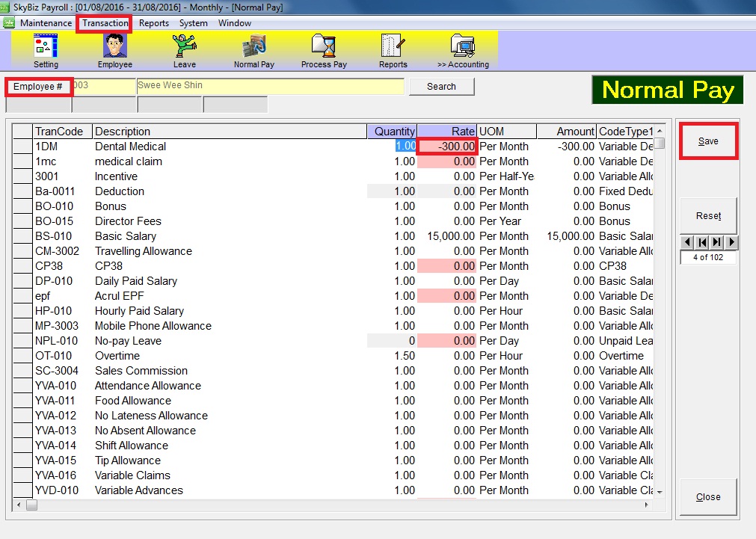This screenshot has height=539, width=756.
Task: Select the Basic Salary row selector
Action: coord(22,236)
